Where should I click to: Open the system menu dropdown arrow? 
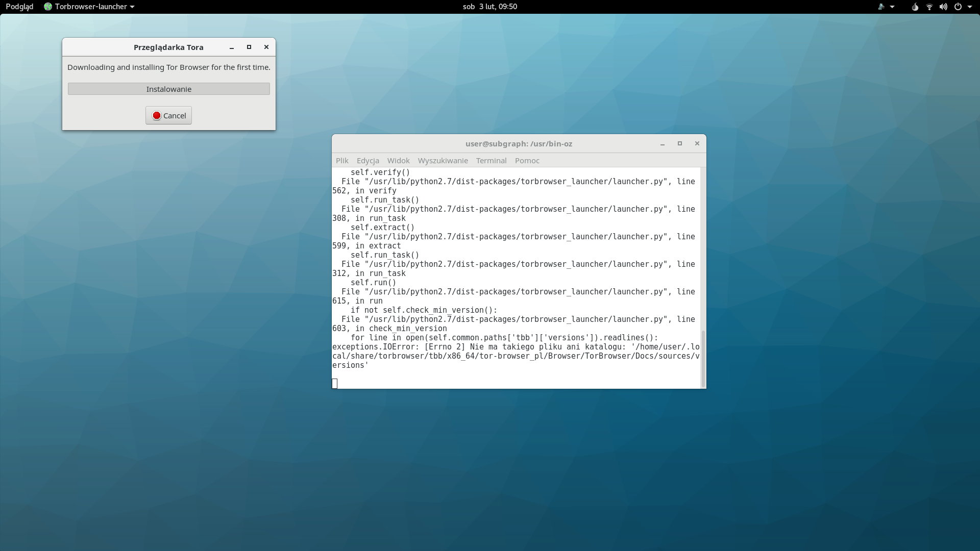[x=970, y=7]
